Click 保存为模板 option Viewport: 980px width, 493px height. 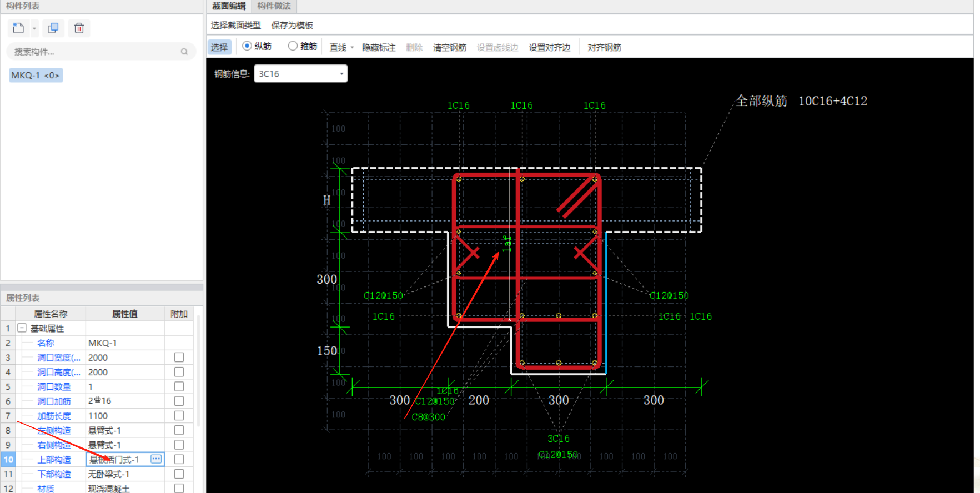pos(292,25)
